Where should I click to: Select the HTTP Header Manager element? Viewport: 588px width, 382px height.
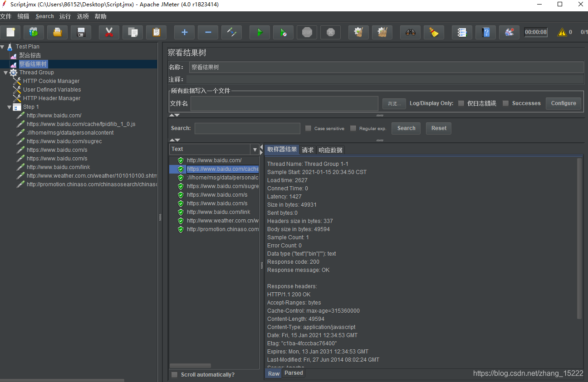point(52,98)
